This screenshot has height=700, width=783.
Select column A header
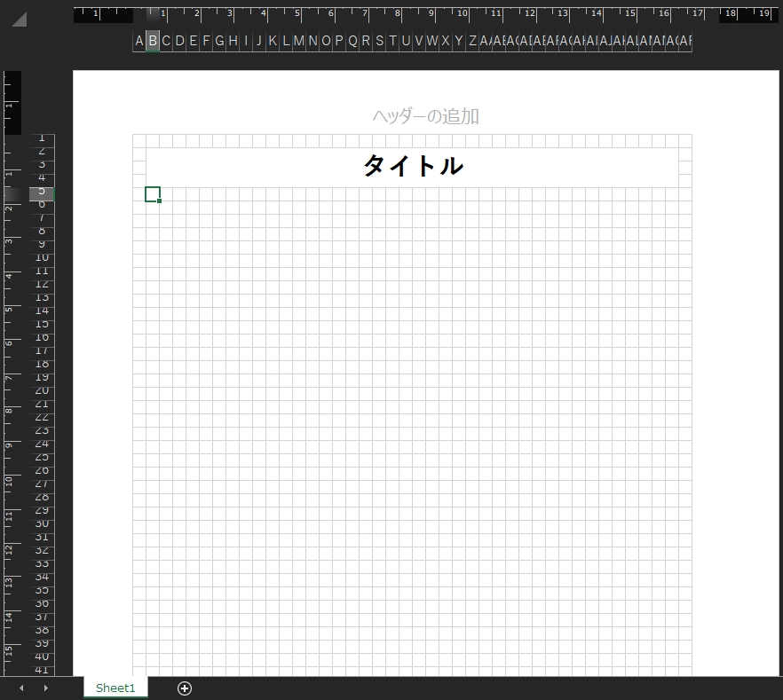[x=139, y=41]
